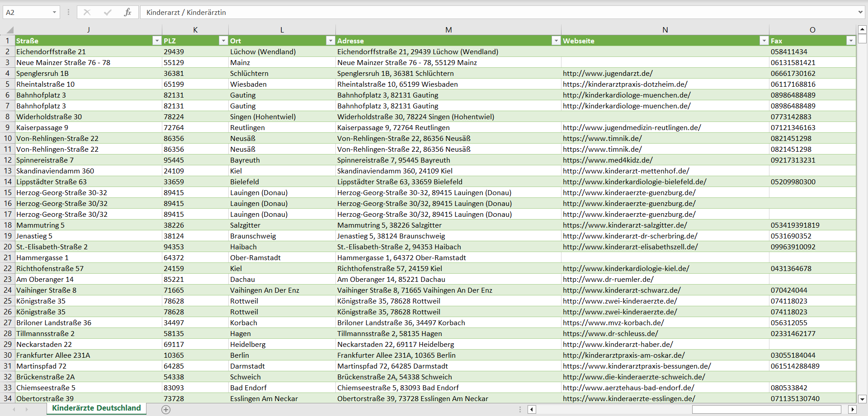
Task: Open the Ort column filter dropdown
Action: coord(330,41)
